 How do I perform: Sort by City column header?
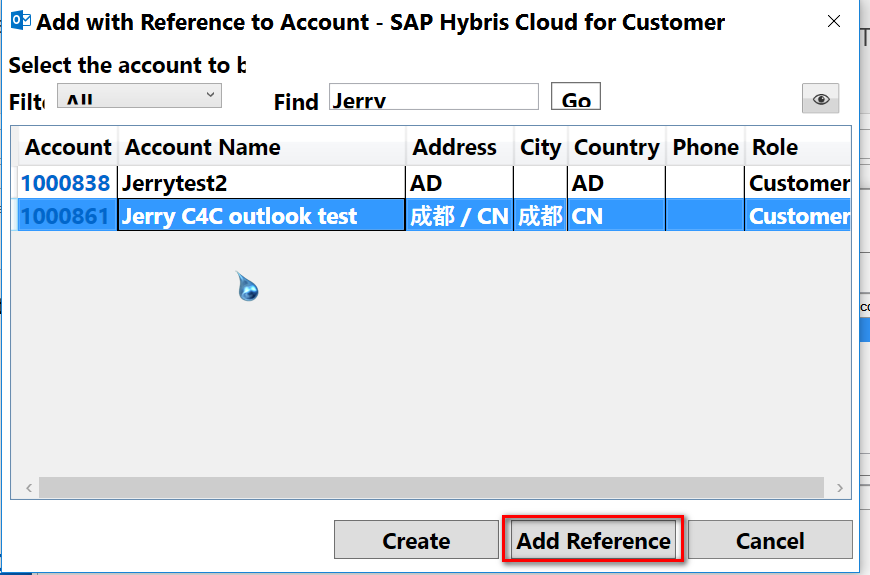click(540, 148)
